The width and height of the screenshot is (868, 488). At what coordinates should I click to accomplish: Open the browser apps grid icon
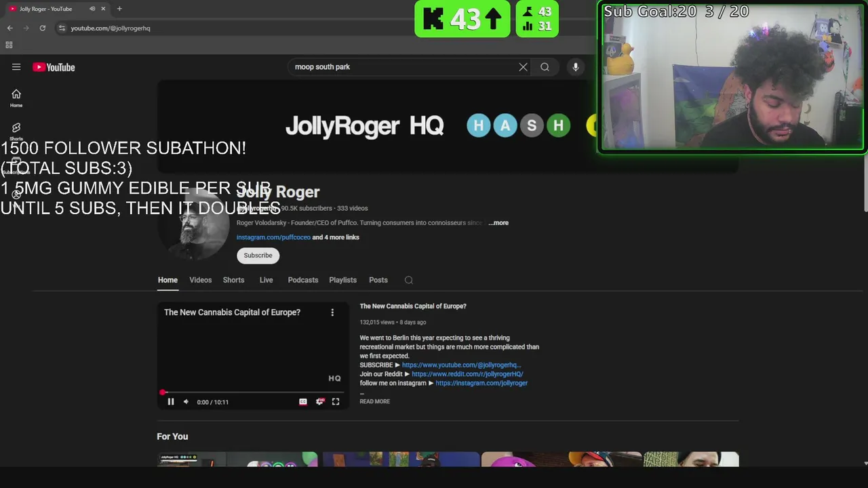[x=9, y=45]
